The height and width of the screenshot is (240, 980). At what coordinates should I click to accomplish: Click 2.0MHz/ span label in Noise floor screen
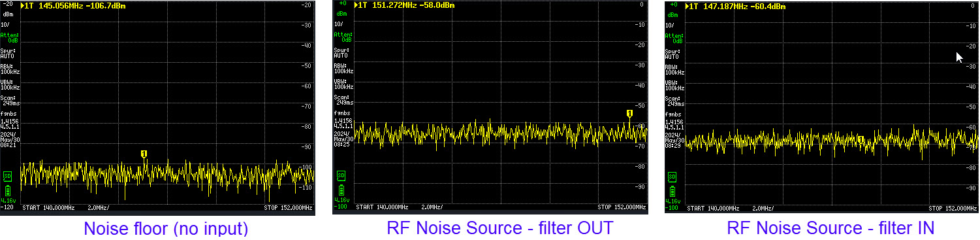[99, 207]
